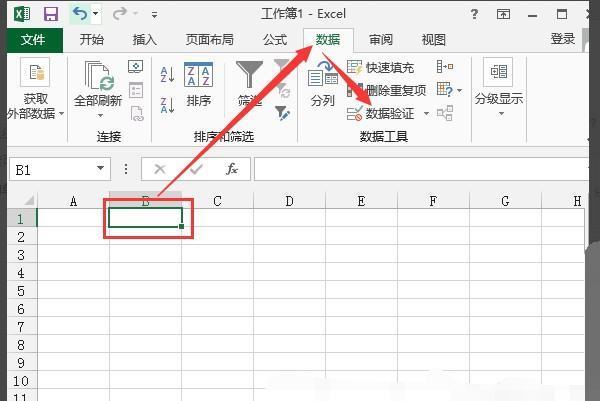Switch to the 审阅 tab

tap(380, 39)
